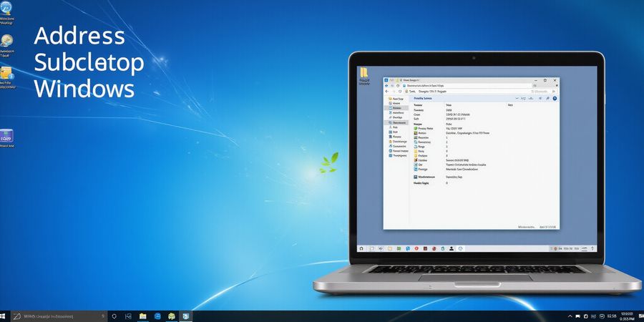Open Task View on the main taskbar
This screenshot has height=322, width=644.
[128, 316]
